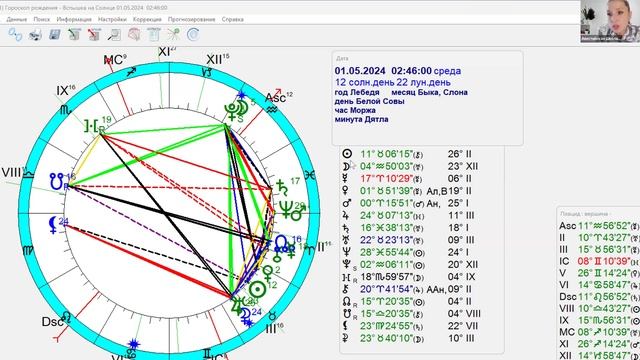
Task: Click the Neptune trident glyph in the chart wheel
Action: tap(287, 209)
